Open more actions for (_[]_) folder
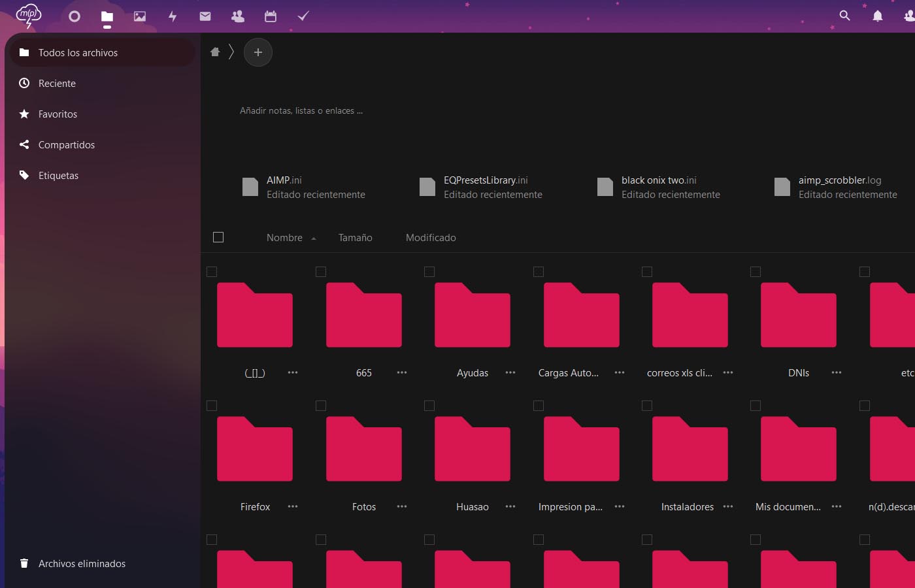 pos(293,372)
